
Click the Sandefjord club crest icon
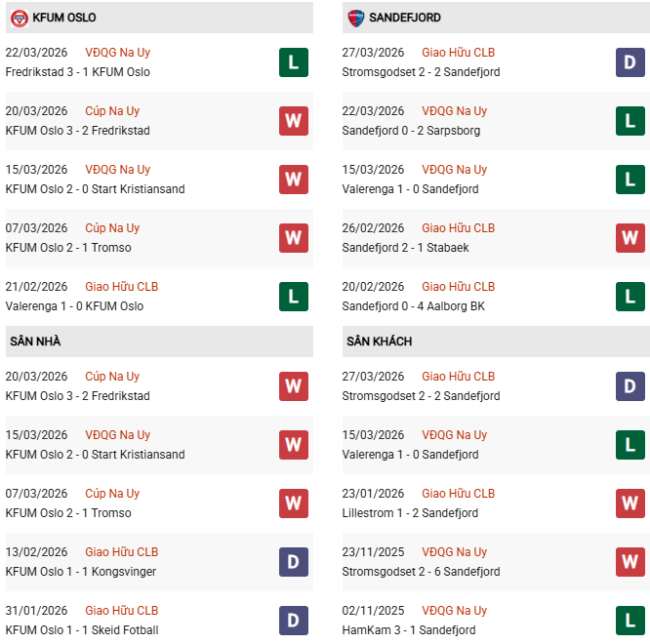click(x=355, y=18)
